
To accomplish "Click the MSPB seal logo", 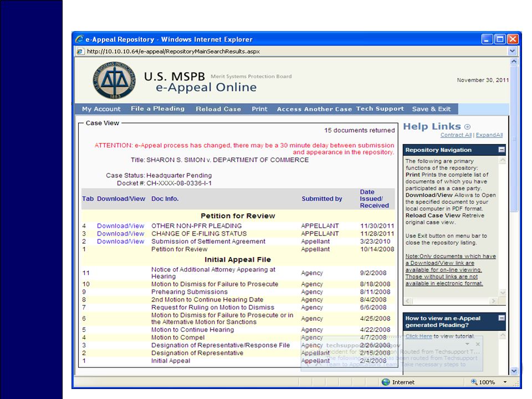I will coord(114,80).
